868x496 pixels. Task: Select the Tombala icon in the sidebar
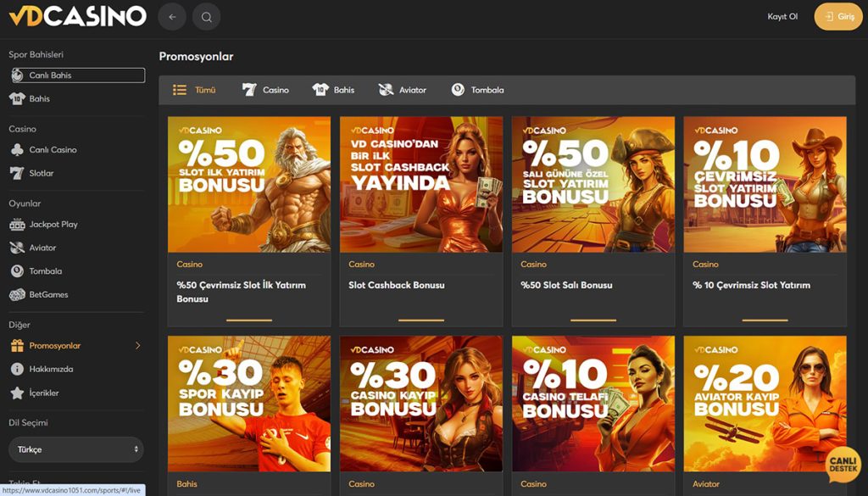point(18,271)
